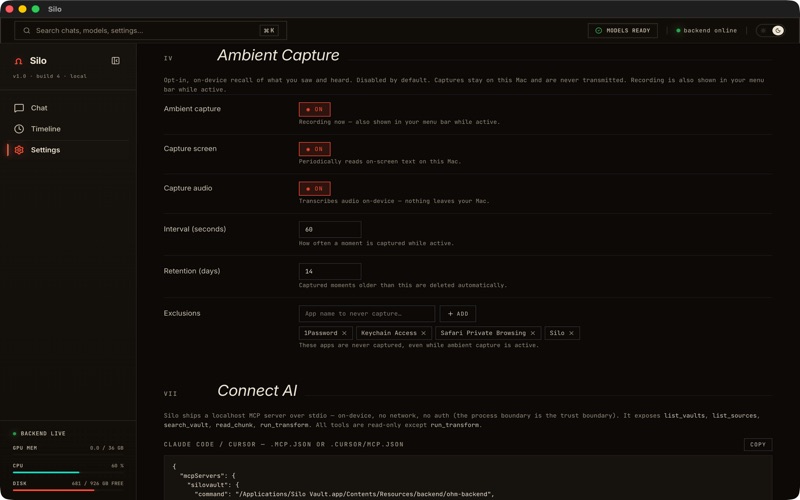
Task: Open Chat from the sidebar
Action: click(68, 108)
